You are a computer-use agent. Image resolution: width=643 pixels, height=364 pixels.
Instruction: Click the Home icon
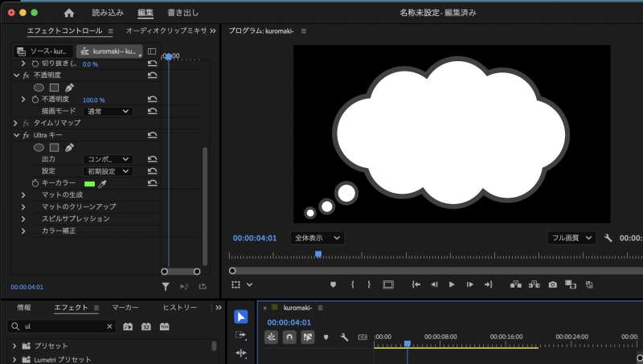tap(68, 13)
